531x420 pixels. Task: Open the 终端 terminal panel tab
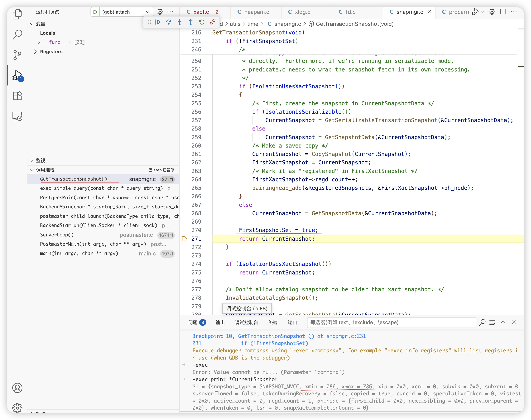[273, 322]
